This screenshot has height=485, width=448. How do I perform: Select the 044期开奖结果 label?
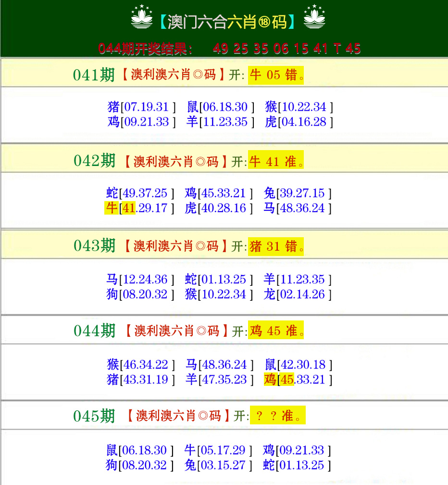[145, 48]
